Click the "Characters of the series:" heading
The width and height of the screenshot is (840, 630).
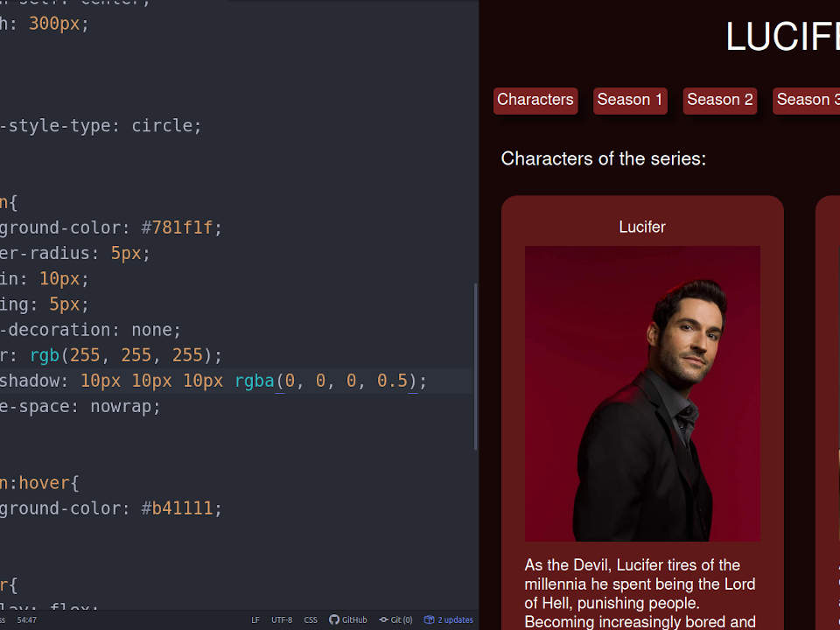click(604, 158)
